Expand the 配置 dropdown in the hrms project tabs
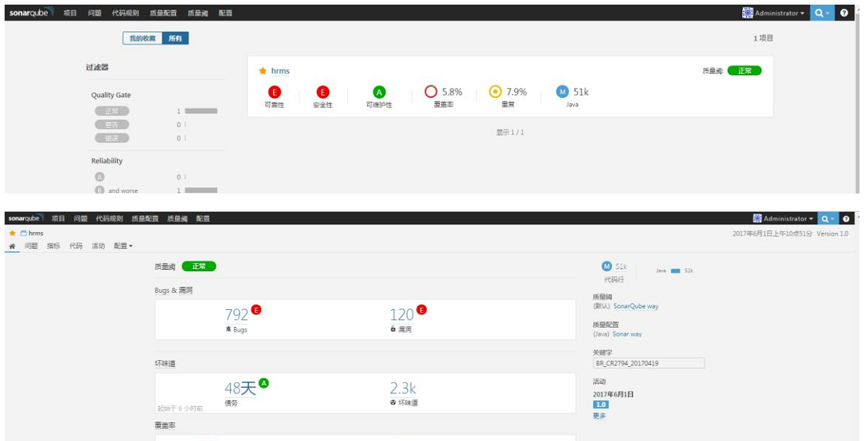This screenshot has width=868, height=441. point(123,246)
